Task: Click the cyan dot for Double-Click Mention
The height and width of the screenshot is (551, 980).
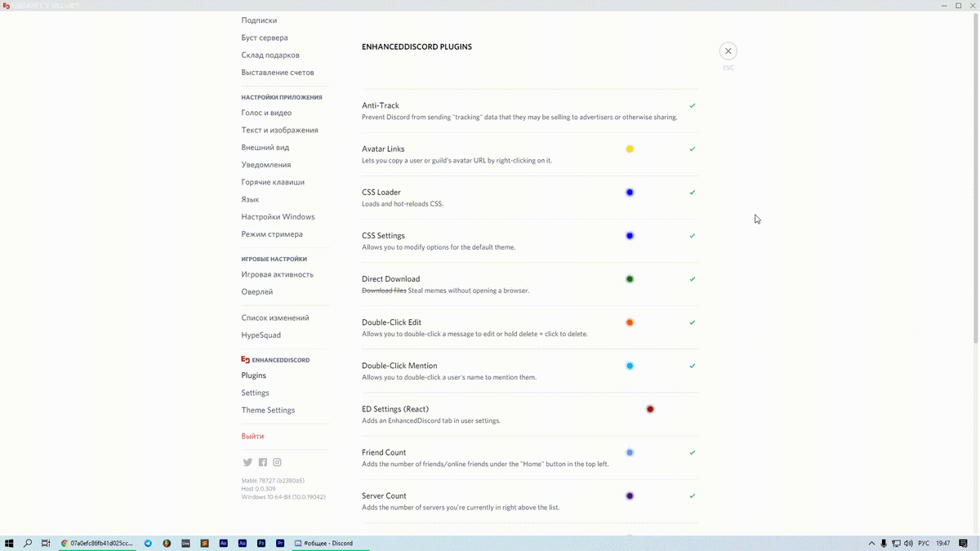Action: 630,366
